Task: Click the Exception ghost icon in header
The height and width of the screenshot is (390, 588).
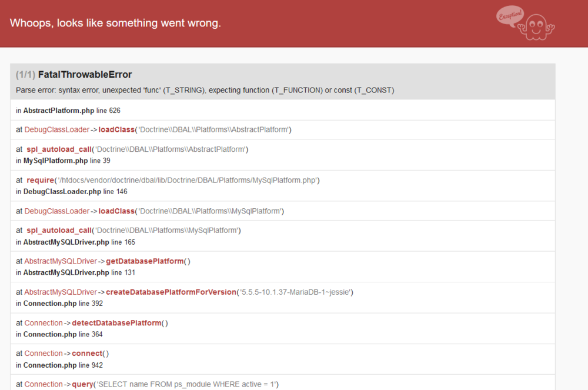Action: pos(525,23)
